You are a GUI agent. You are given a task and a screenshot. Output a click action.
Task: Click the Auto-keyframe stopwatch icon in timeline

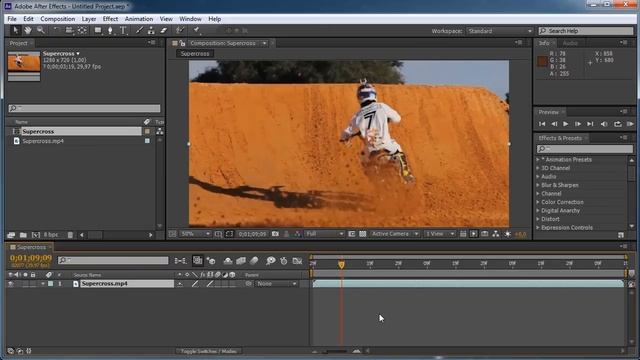pyautogui.click(x=284, y=261)
